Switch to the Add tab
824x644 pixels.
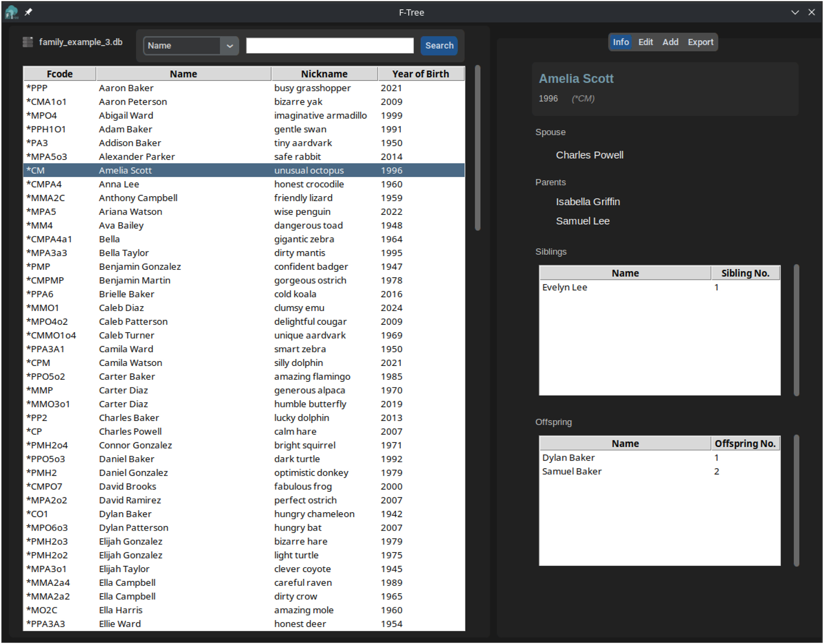[670, 42]
